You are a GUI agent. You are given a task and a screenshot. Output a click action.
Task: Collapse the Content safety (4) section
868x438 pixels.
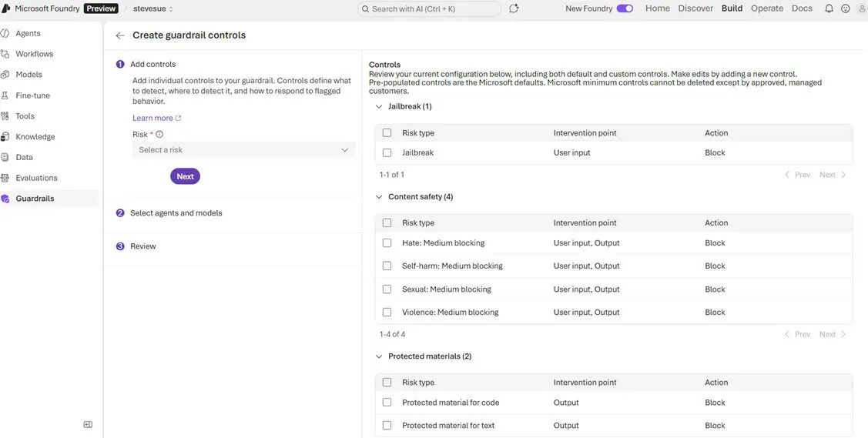click(x=379, y=197)
